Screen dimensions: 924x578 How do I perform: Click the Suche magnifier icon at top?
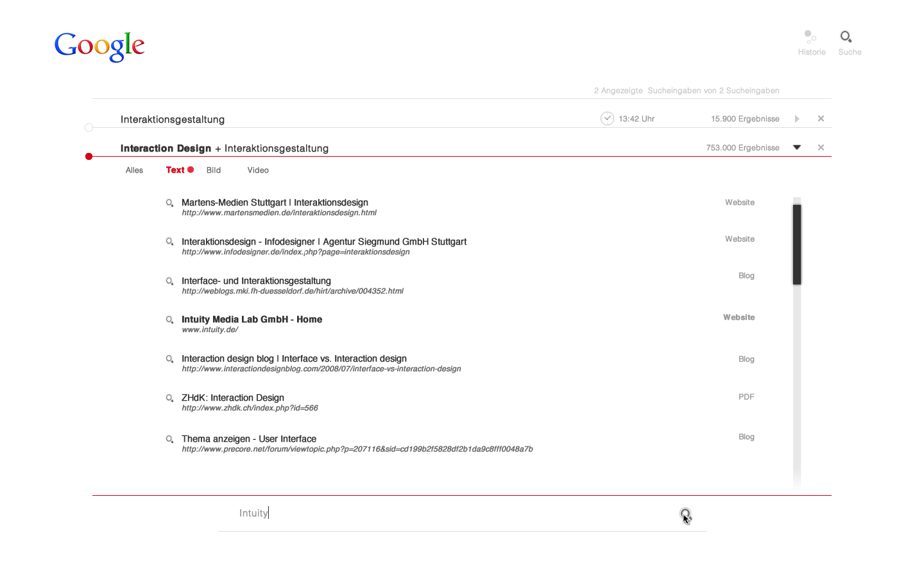846,37
